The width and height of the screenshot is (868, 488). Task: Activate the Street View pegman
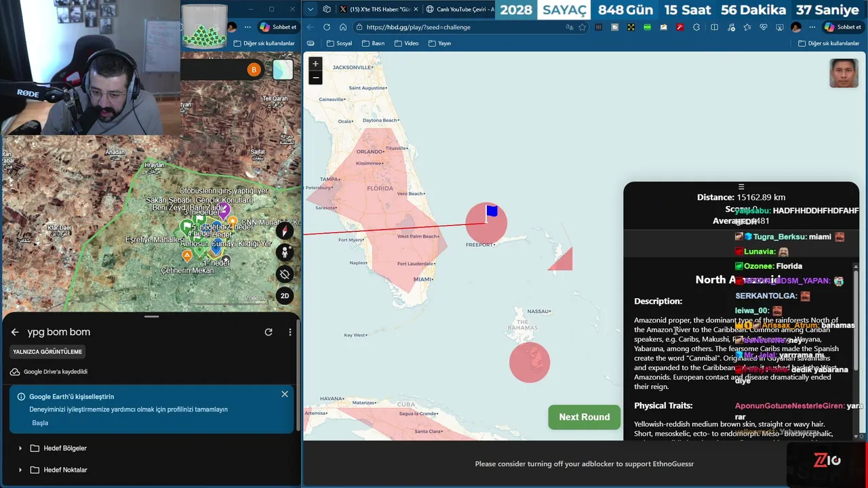[x=285, y=252]
